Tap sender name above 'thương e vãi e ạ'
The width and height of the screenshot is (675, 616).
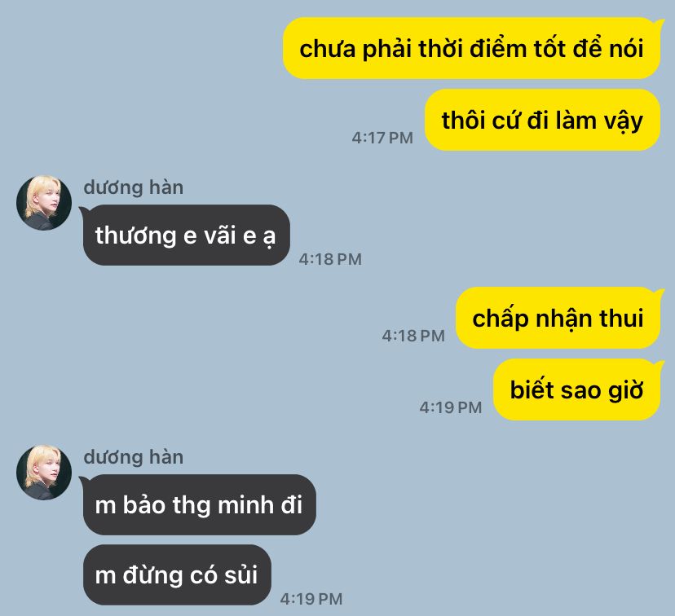point(134,187)
